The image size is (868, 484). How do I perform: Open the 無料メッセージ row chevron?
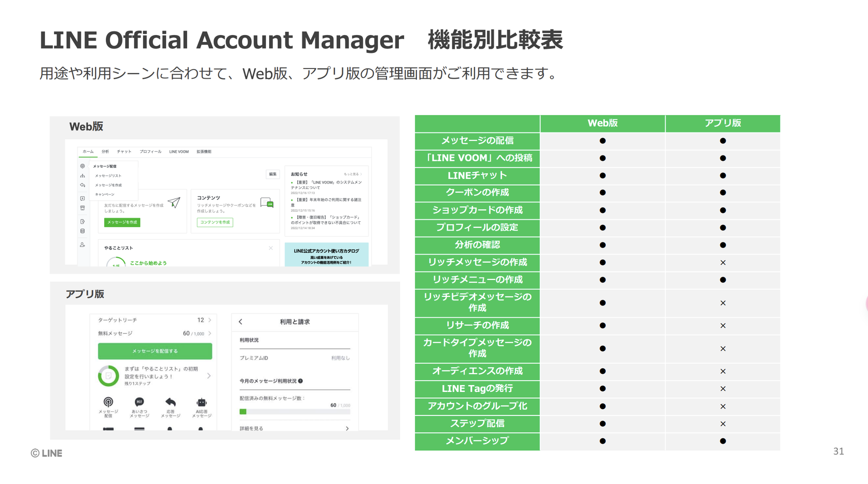click(210, 333)
